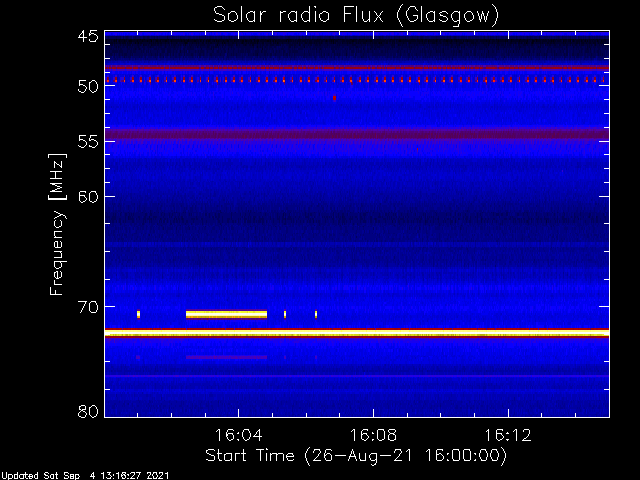Viewport: 640px width, 480px height.
Task: Click the 16:12 time axis label
Action: coord(508,435)
